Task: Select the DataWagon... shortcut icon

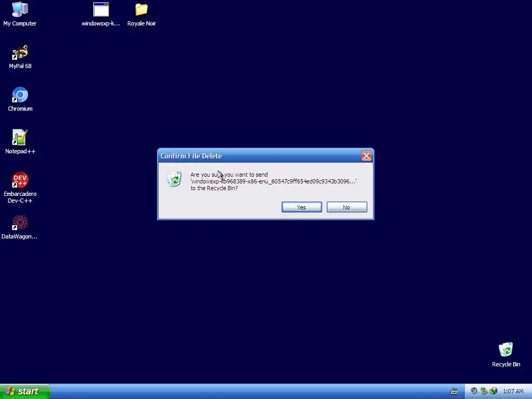Action: coord(20,228)
